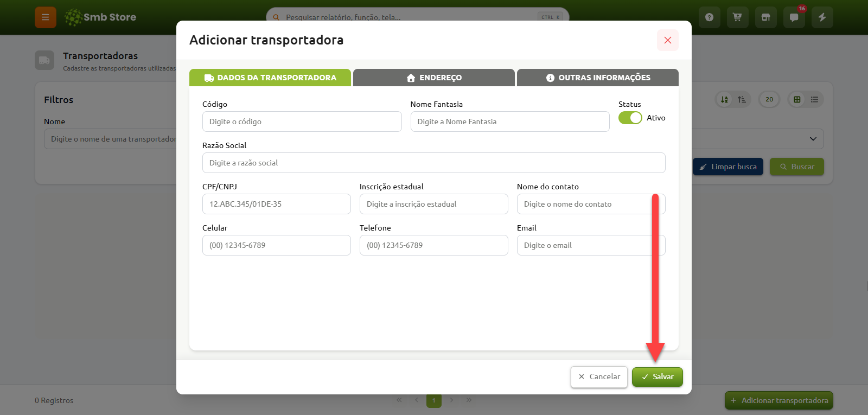The image size is (868, 415).
Task: Click the Smb Store logo
Action: click(100, 17)
